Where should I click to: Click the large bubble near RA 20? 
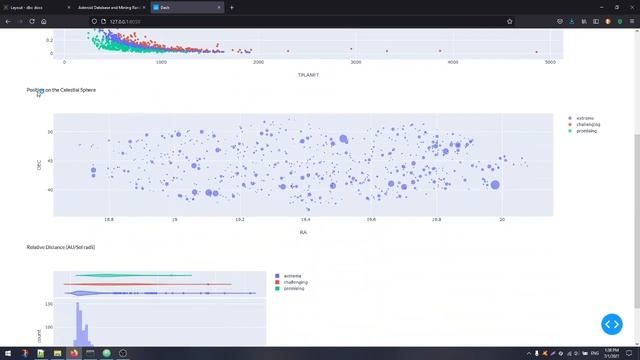click(x=495, y=185)
